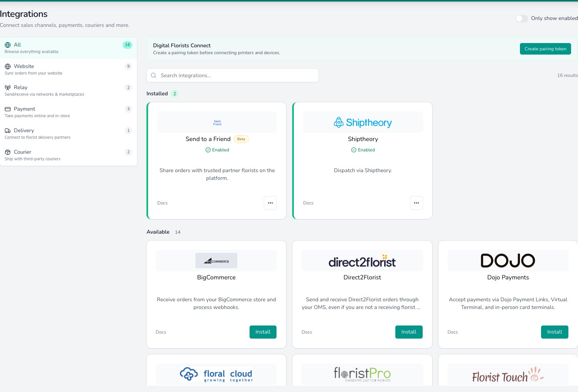Click the Enabled checkmark under Send to a Friend
This screenshot has height=392, width=578.
pos(208,150)
